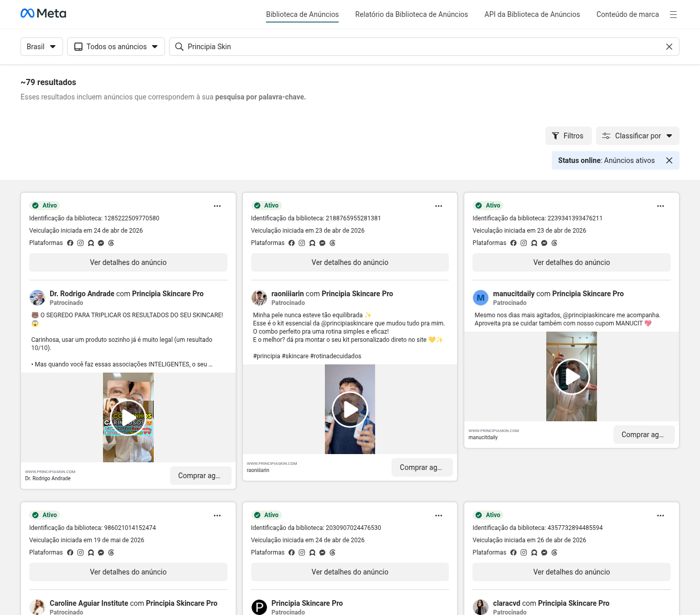Click Facebook platform icon on ad 986021014152474

pyautogui.click(x=70, y=552)
